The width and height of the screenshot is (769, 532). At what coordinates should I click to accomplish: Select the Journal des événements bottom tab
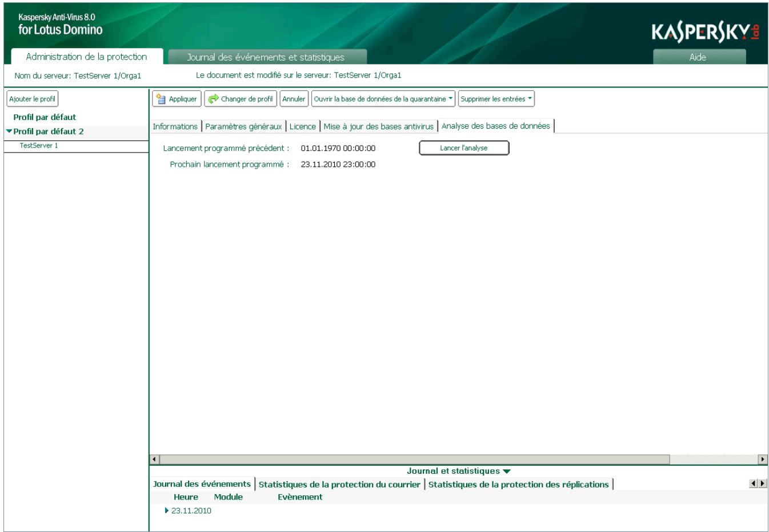click(202, 484)
